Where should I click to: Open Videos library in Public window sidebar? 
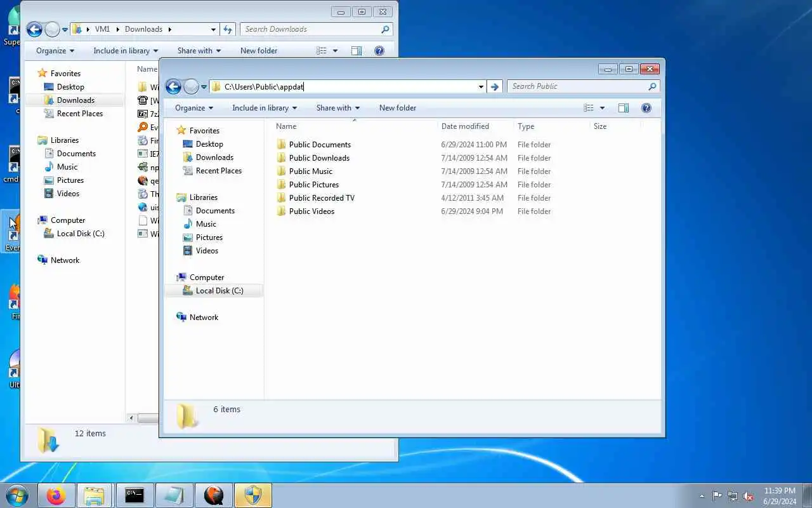click(207, 251)
